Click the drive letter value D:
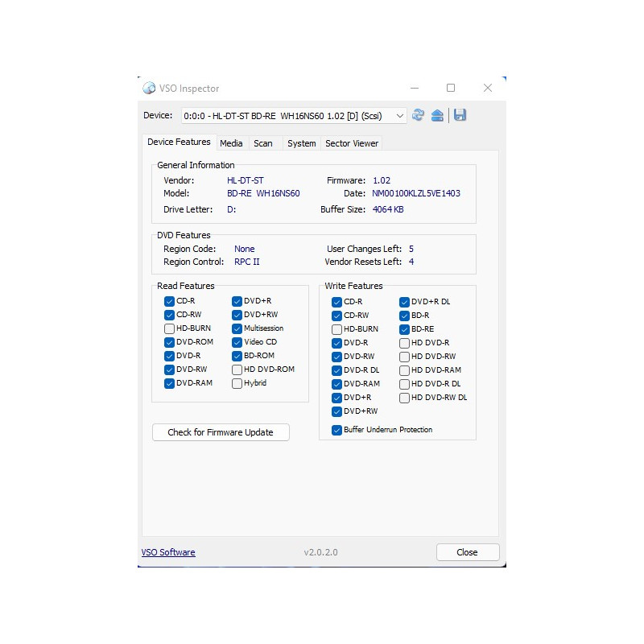The image size is (644, 644). click(x=232, y=209)
